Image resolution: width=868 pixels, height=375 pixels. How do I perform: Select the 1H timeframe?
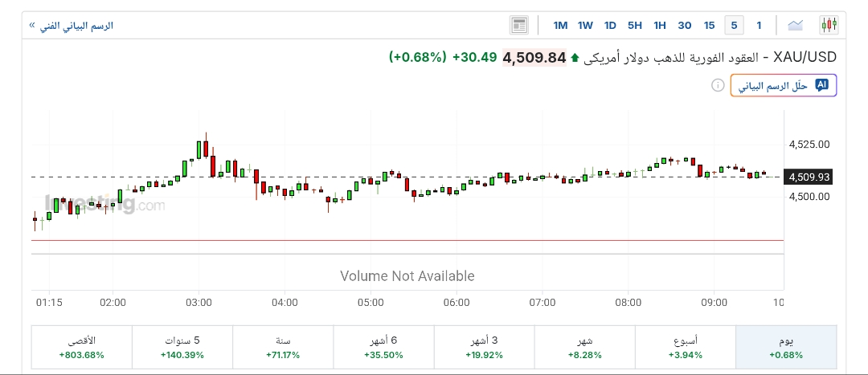[x=660, y=25]
